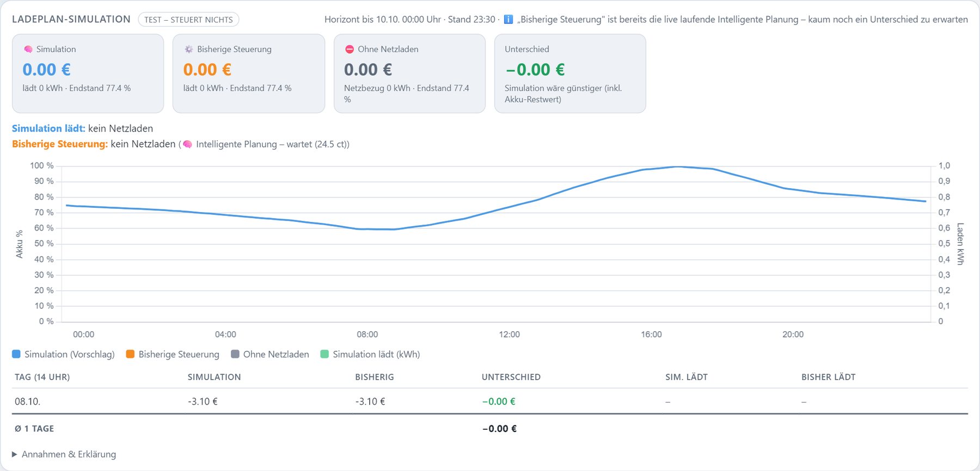The image size is (980, 471).
Task: Click the TAG (14 UHR) column header
Action: 42,377
